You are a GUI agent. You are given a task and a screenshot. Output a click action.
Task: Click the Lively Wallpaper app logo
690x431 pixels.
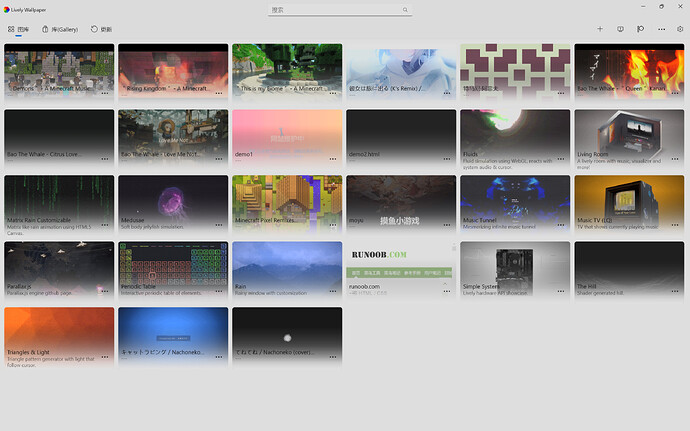[7, 10]
